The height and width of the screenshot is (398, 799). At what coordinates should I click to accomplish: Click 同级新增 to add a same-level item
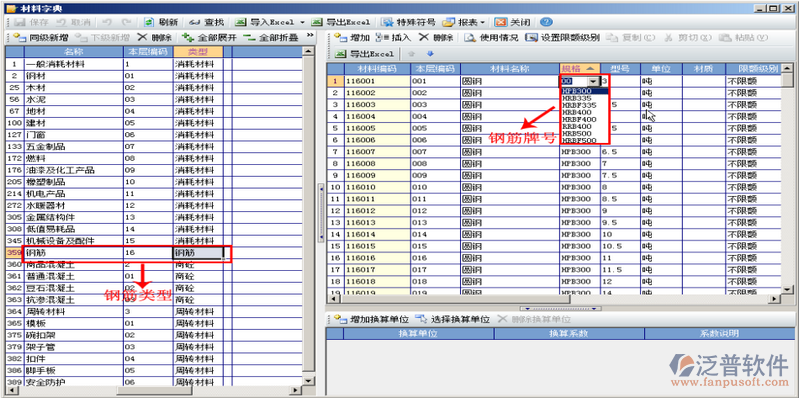[41, 37]
